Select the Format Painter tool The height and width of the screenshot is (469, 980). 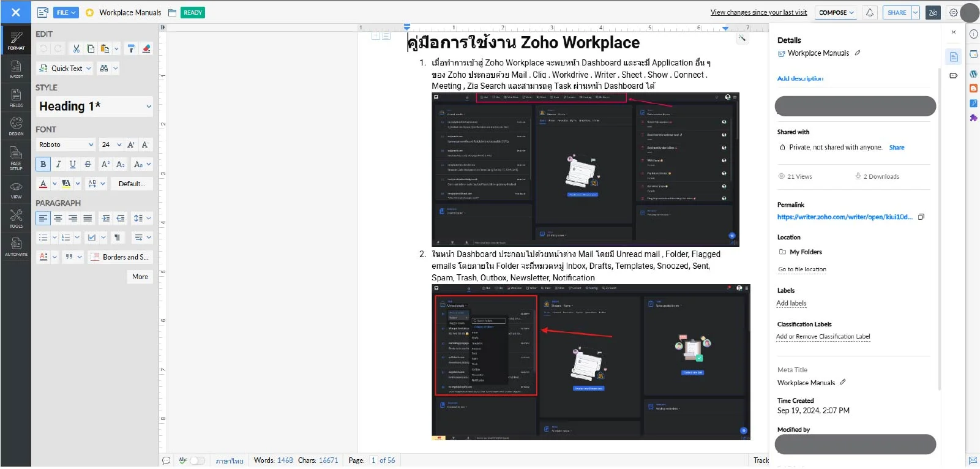pyautogui.click(x=131, y=48)
